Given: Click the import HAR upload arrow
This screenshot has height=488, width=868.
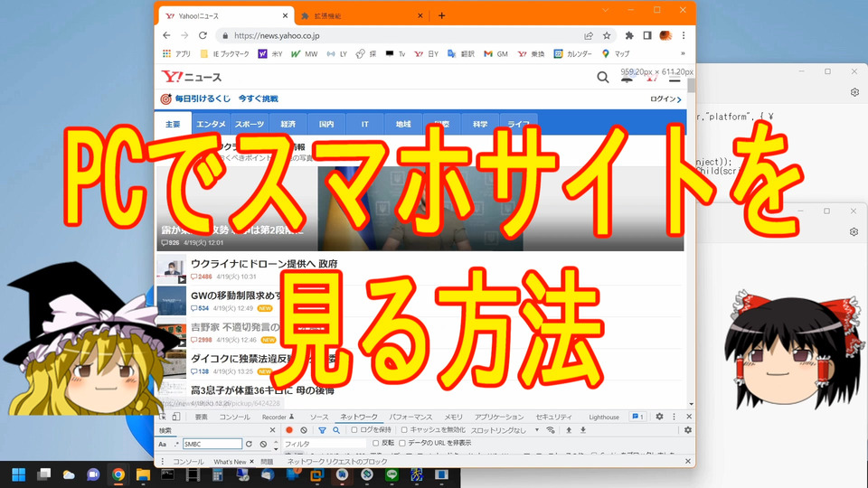Looking at the screenshot, I should [569, 430].
